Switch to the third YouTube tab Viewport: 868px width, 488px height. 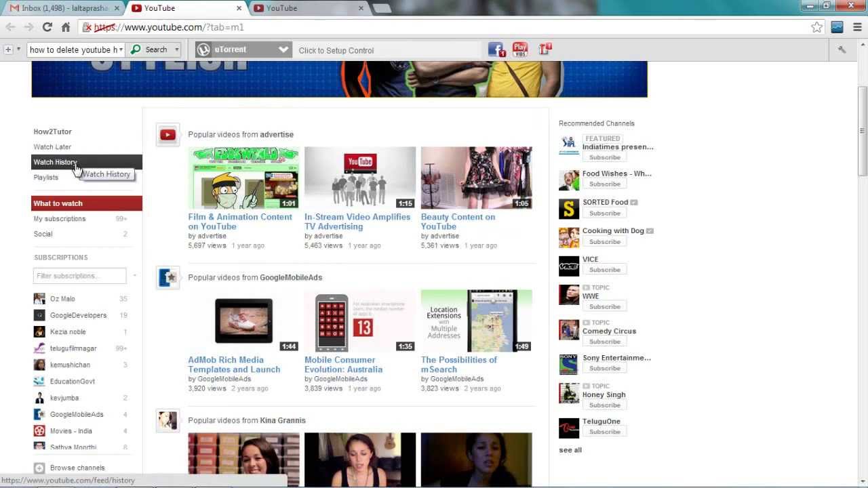(309, 8)
